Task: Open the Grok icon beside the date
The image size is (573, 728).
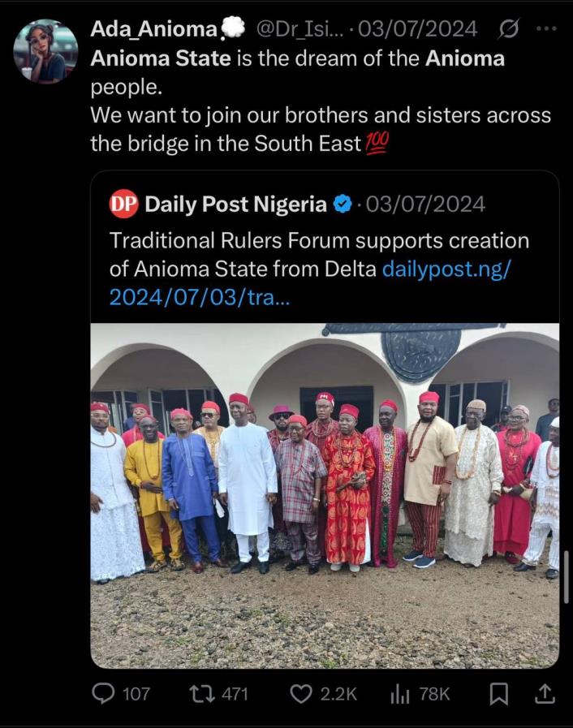Action: pyautogui.click(x=509, y=29)
